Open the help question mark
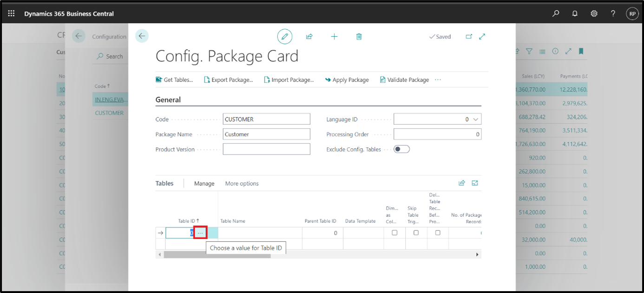The image size is (644, 293). [613, 13]
